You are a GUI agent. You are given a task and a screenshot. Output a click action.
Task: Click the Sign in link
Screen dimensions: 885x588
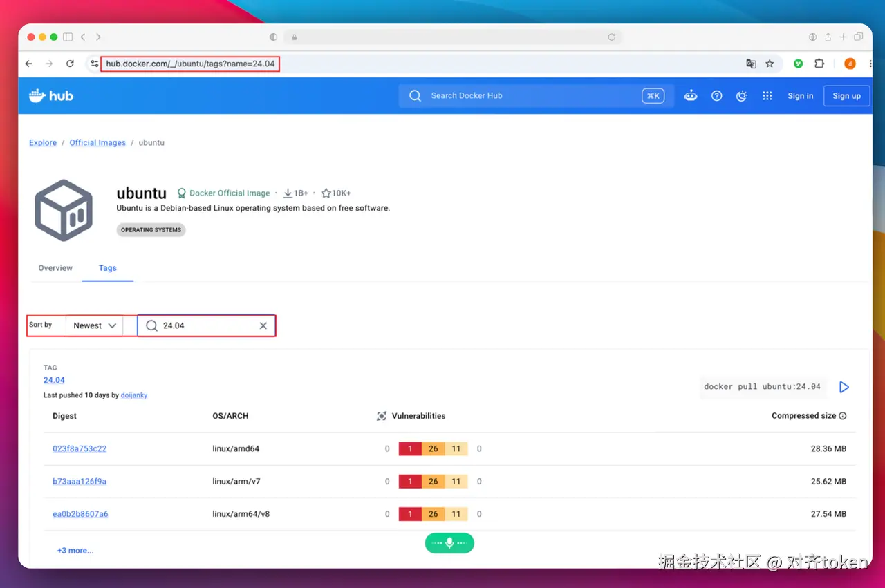click(801, 96)
